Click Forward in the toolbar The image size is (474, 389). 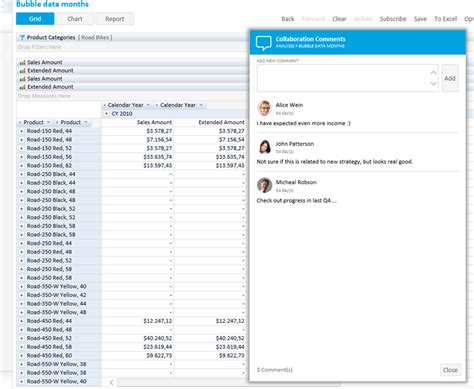[x=313, y=19]
